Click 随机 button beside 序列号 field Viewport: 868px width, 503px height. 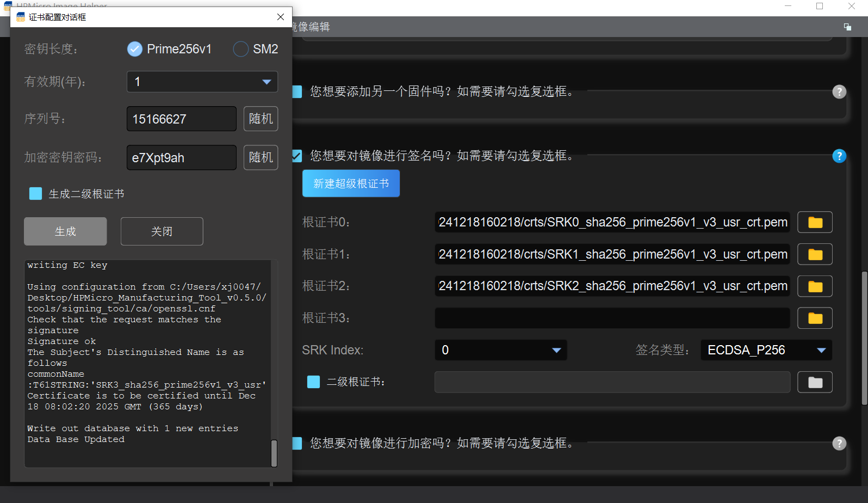pyautogui.click(x=261, y=119)
